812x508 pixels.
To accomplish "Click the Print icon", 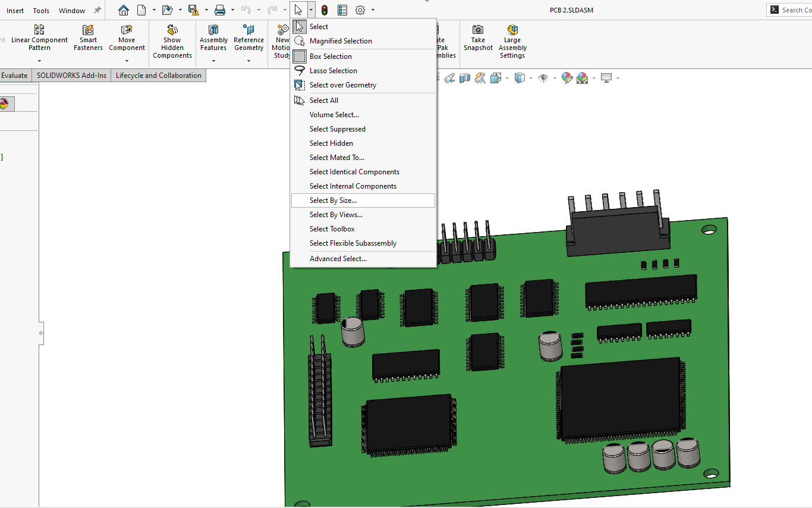I will coord(219,10).
